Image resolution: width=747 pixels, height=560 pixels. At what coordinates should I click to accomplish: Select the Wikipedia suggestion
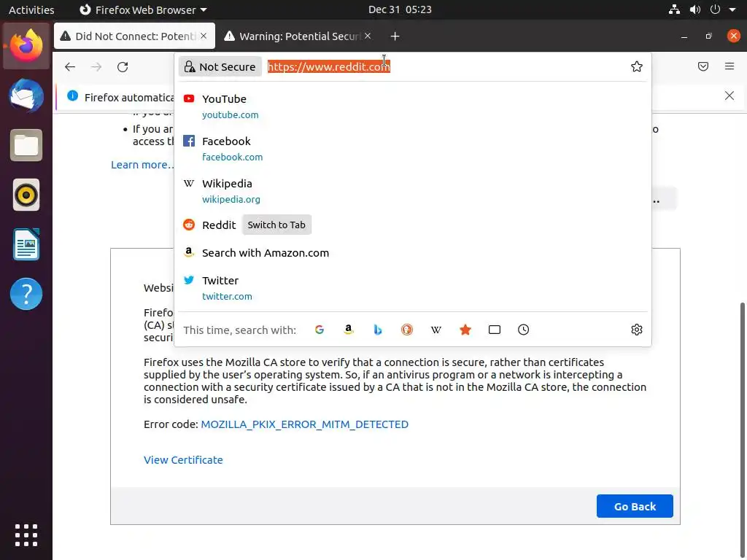coord(413,191)
